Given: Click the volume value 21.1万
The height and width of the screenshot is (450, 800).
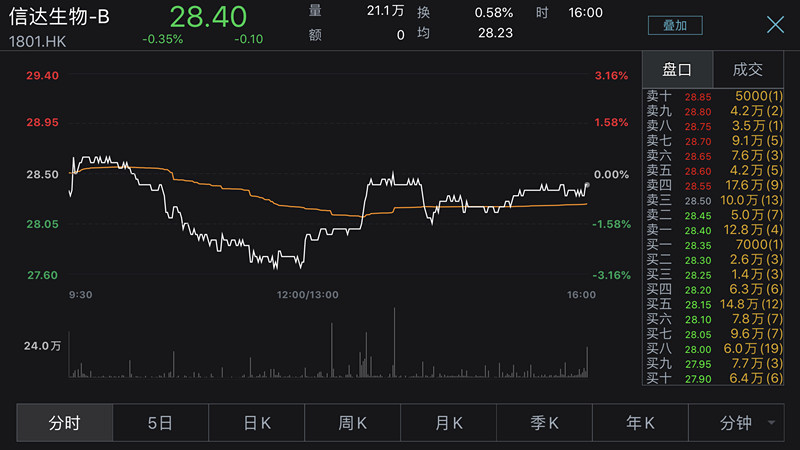Looking at the screenshot, I should pos(385,11).
